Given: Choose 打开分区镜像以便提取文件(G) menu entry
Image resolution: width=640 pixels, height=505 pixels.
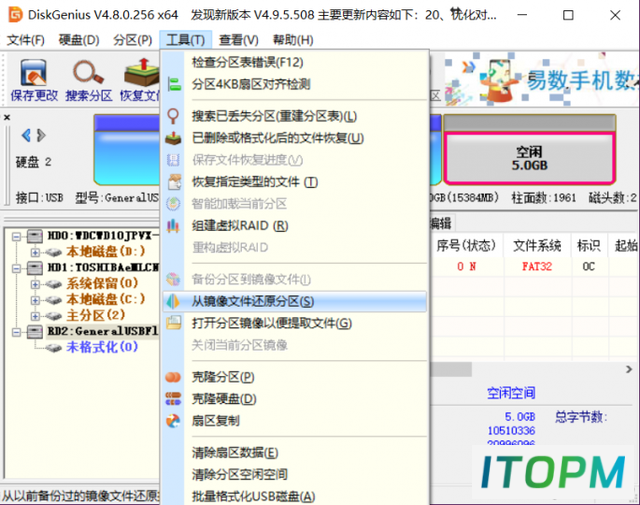Looking at the screenshot, I should click(294, 323).
